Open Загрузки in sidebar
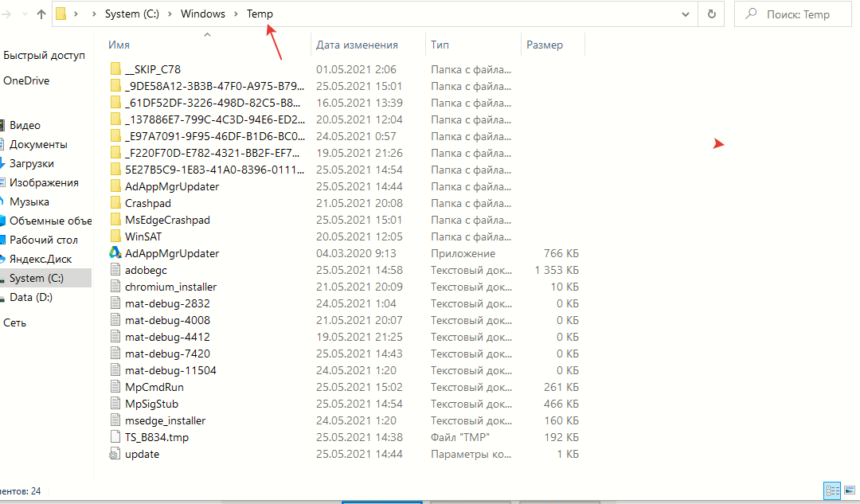This screenshot has width=860, height=504. tap(31, 164)
